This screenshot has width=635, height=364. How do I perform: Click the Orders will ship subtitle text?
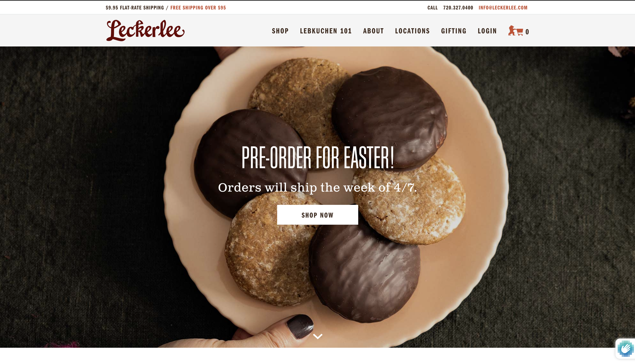317,188
